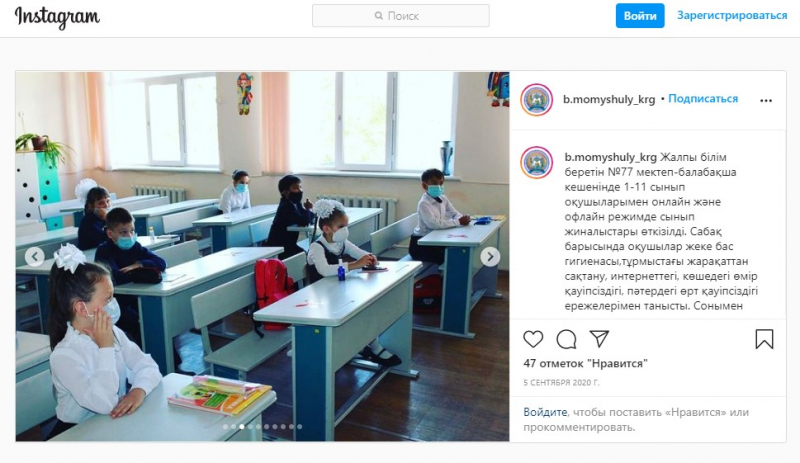Open the three-dot post options menu
This screenshot has height=463, width=800.
[766, 101]
